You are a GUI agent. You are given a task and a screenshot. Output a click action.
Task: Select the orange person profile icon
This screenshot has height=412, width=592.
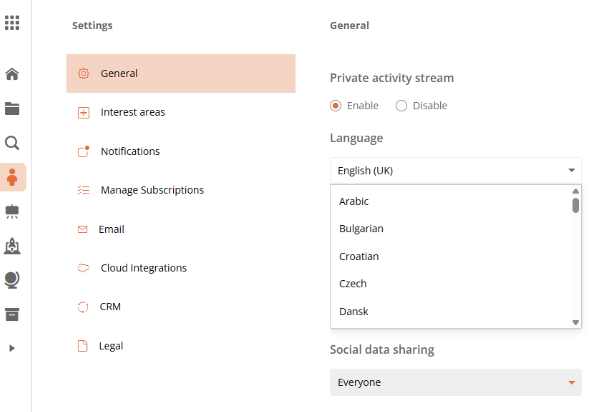pos(12,177)
